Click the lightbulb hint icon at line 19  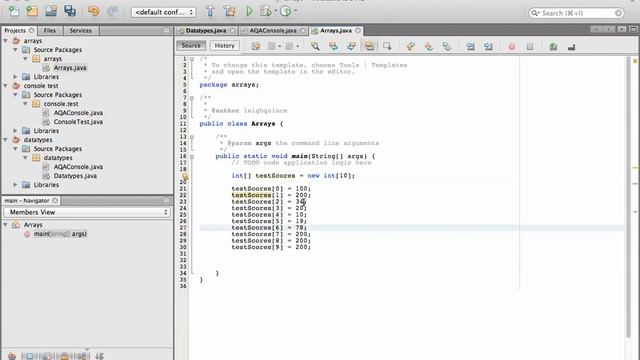(x=184, y=176)
